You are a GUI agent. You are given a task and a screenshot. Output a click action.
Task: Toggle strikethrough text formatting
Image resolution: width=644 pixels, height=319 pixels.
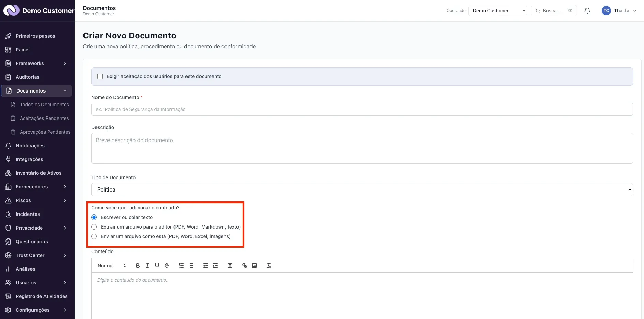point(167,266)
